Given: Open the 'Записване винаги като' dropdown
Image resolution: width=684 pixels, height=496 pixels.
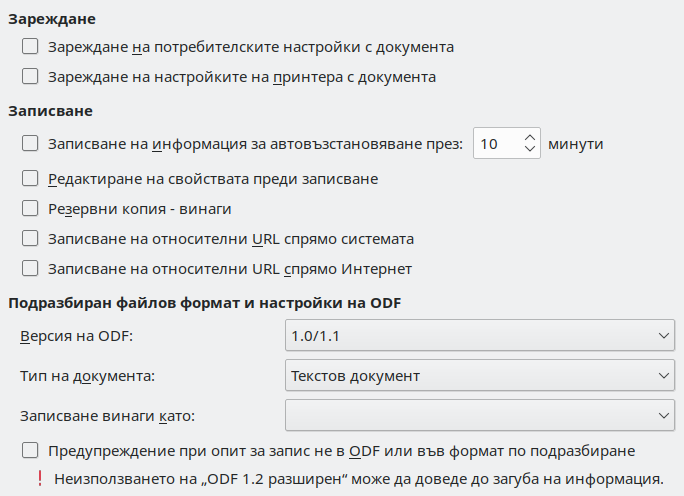Looking at the screenshot, I should pos(479,414).
